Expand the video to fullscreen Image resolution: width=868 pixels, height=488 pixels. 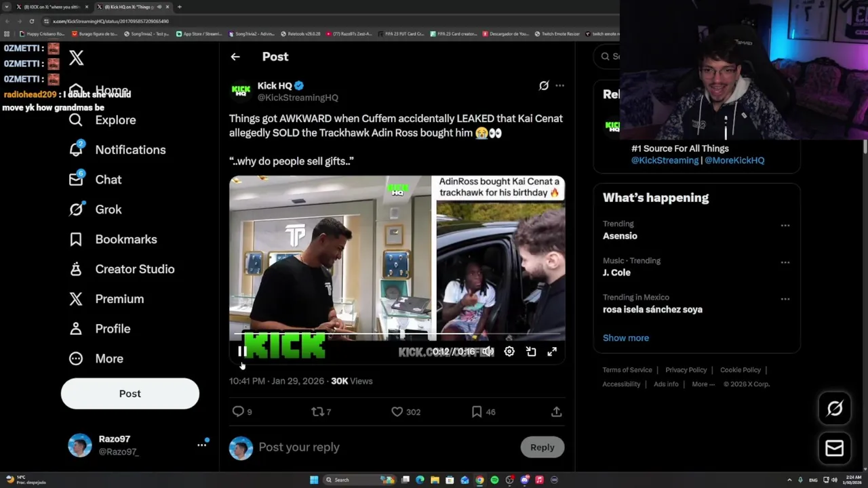pyautogui.click(x=552, y=351)
